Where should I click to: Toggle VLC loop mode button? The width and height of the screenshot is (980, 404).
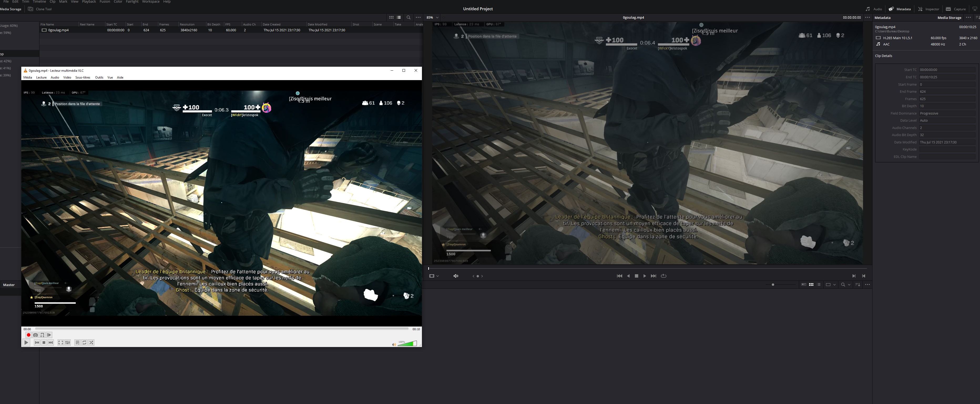(84, 343)
